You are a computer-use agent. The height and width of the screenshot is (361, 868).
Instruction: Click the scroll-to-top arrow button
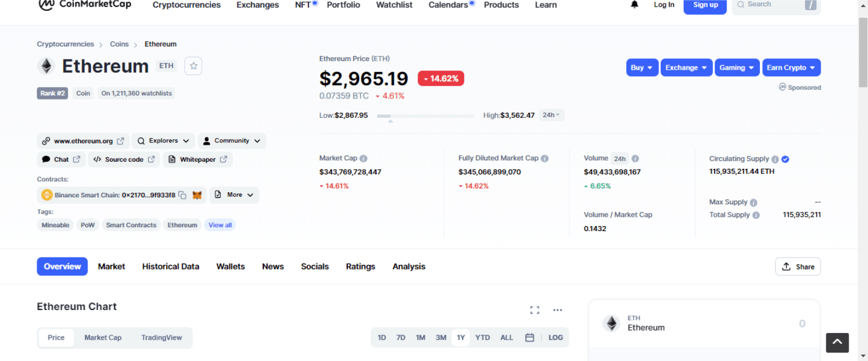click(x=837, y=343)
